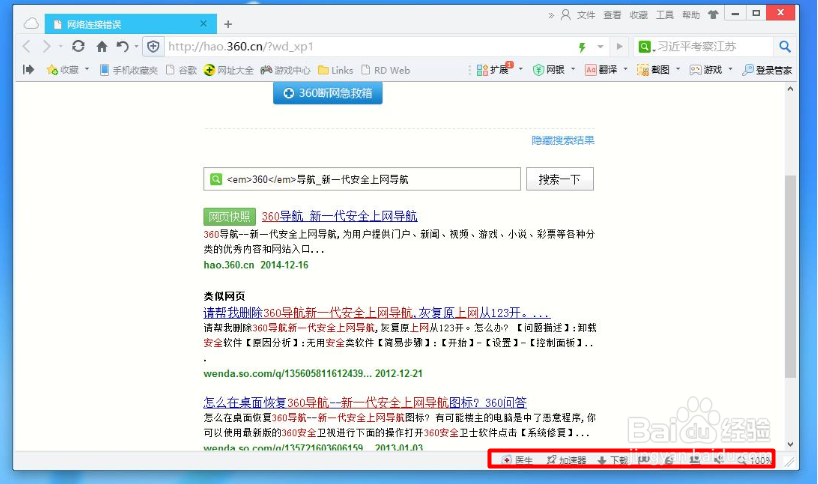Image resolution: width=818 pixels, height=484 pixels.
Task: Open 医生 browser doctor in status bar
Action: click(x=517, y=460)
